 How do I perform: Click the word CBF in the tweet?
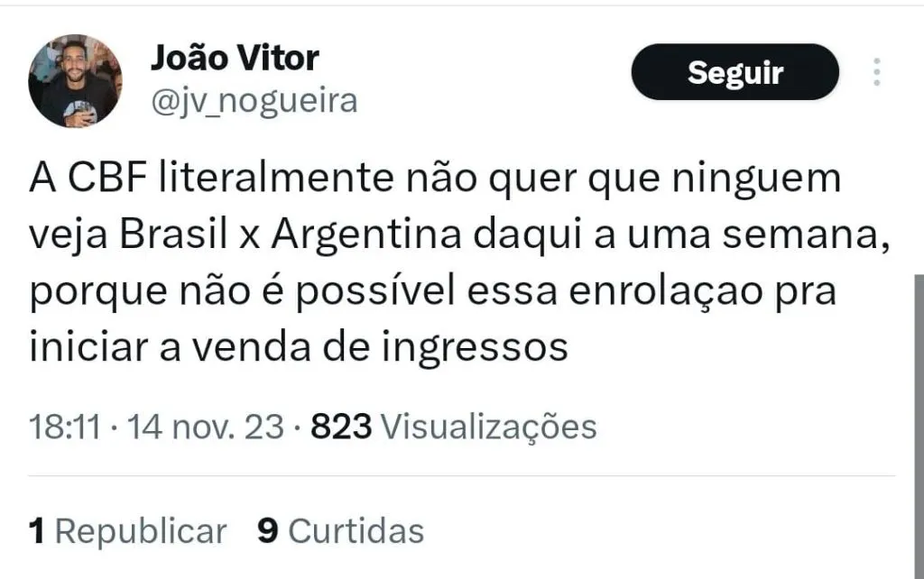point(107,179)
